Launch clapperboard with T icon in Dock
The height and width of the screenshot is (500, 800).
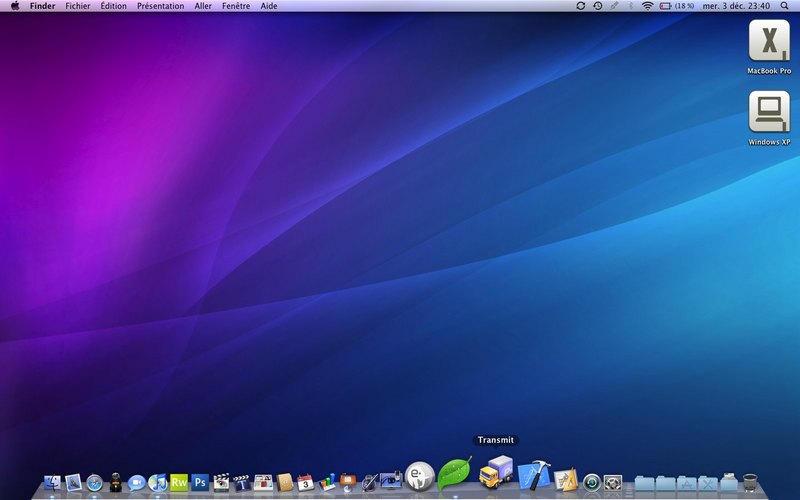[242, 482]
